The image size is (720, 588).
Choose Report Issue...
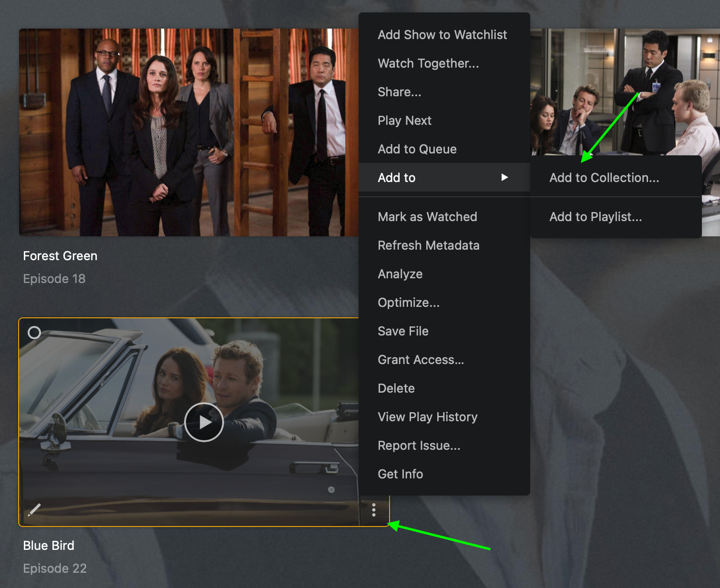coord(444,446)
